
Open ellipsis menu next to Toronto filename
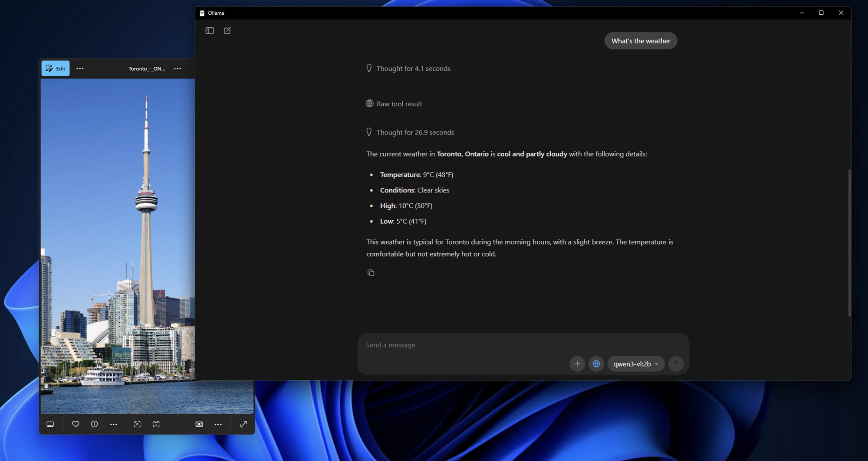[x=178, y=69]
